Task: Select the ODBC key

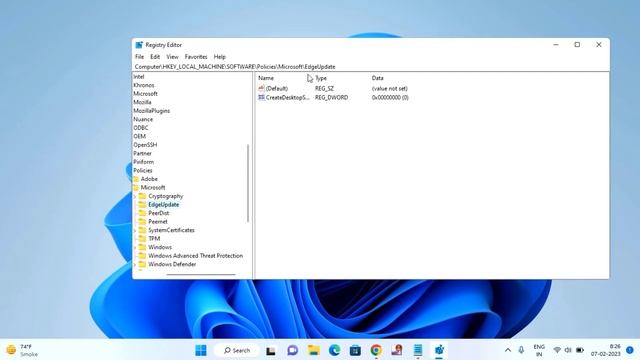Action: click(140, 128)
